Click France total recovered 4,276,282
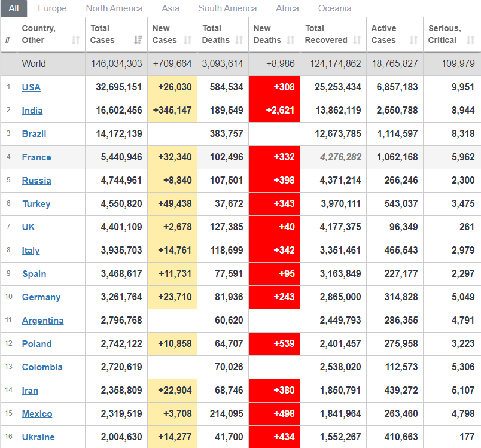Viewport: 481px width, 448px height. pyautogui.click(x=340, y=157)
